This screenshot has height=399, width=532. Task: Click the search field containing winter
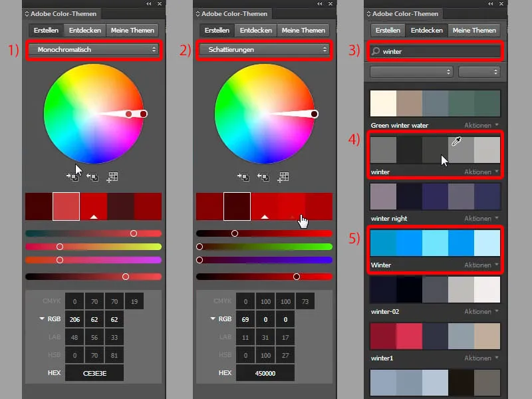click(x=436, y=51)
